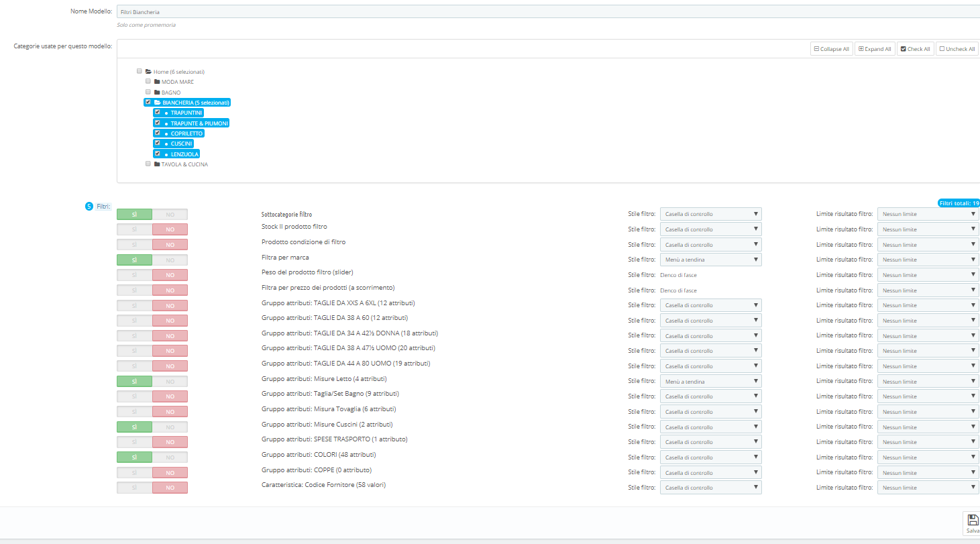
Task: Click the BAGNO folder icon
Action: [156, 93]
